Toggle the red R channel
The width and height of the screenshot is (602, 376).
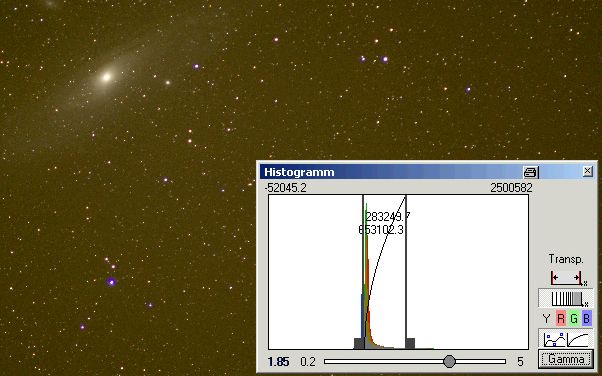pyautogui.click(x=561, y=318)
